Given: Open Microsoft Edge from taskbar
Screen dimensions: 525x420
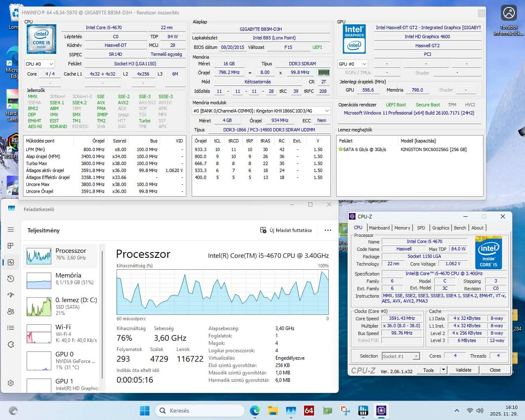Looking at the screenshot, I should [255, 411].
